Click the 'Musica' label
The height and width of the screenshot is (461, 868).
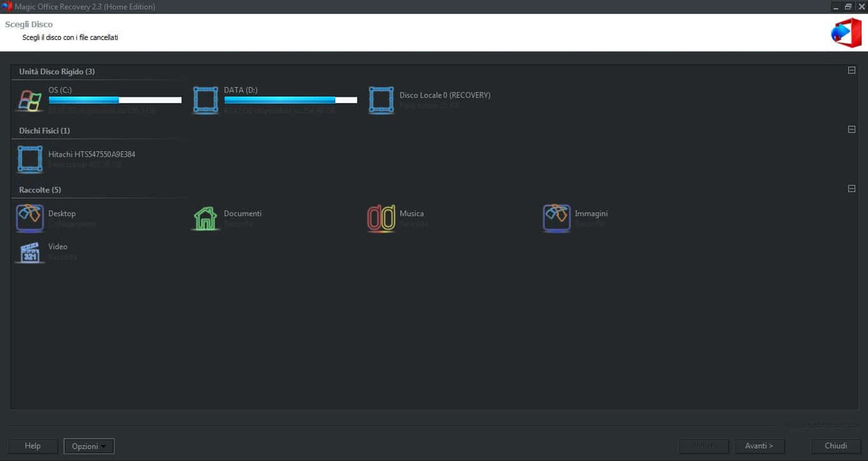pos(412,214)
